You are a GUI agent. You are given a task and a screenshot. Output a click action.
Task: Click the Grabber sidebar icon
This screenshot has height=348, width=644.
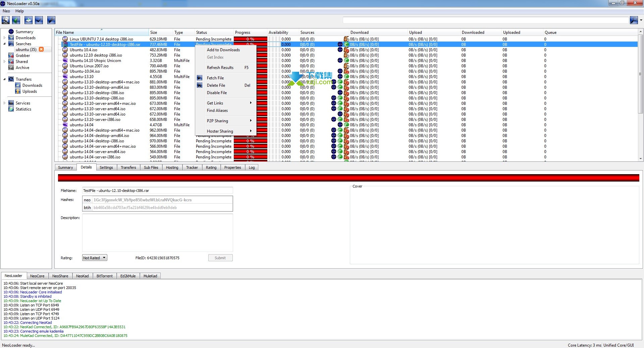(x=11, y=56)
